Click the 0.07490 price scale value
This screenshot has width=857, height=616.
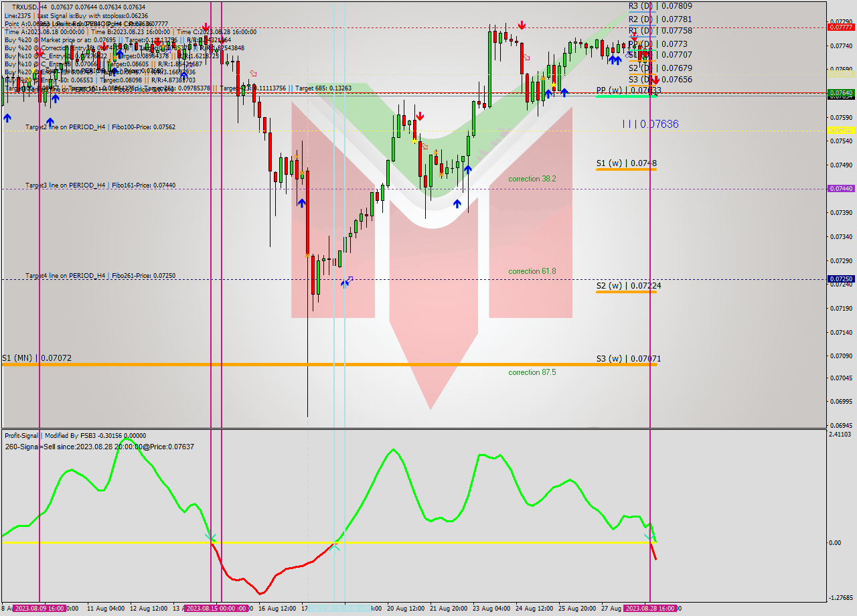tap(842, 165)
